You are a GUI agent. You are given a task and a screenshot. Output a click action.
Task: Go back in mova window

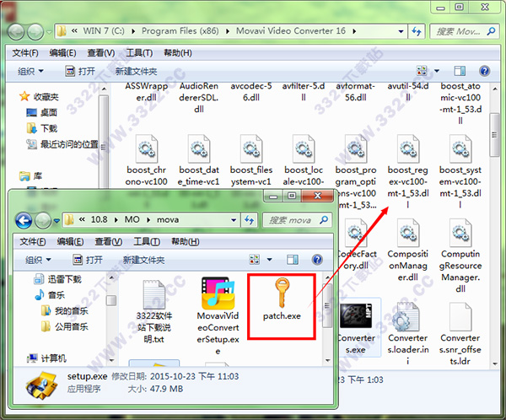coord(24,220)
